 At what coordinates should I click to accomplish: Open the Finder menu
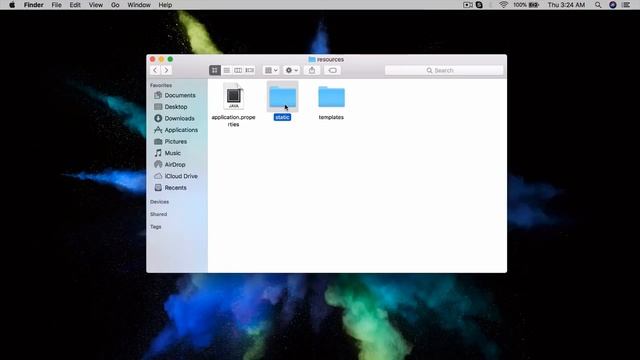pyautogui.click(x=33, y=5)
